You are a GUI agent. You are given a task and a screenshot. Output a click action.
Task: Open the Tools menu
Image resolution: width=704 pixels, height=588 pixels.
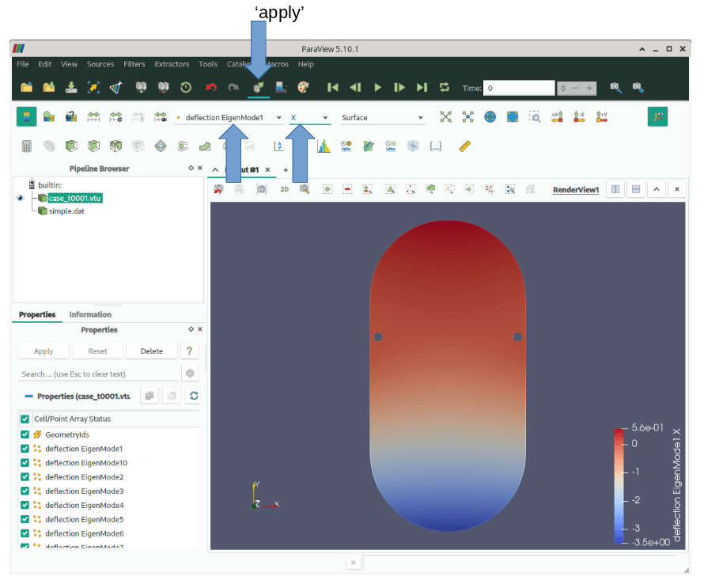tap(208, 64)
